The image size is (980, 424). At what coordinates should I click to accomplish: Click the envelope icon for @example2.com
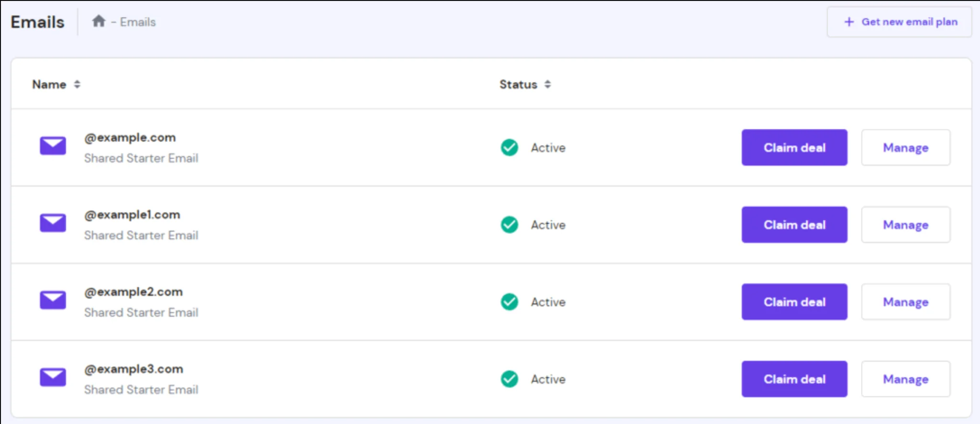tap(53, 300)
